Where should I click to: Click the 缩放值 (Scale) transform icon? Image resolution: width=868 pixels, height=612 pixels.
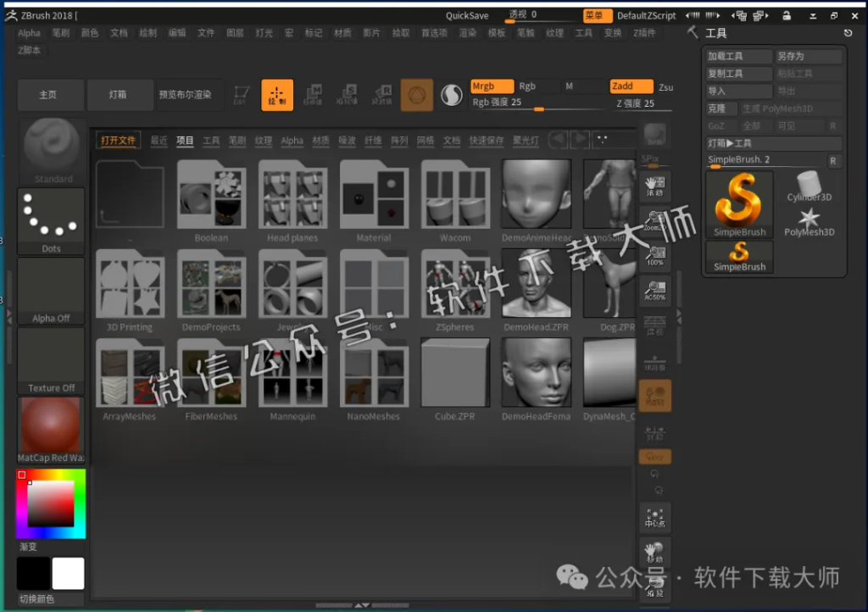pyautogui.click(x=350, y=93)
